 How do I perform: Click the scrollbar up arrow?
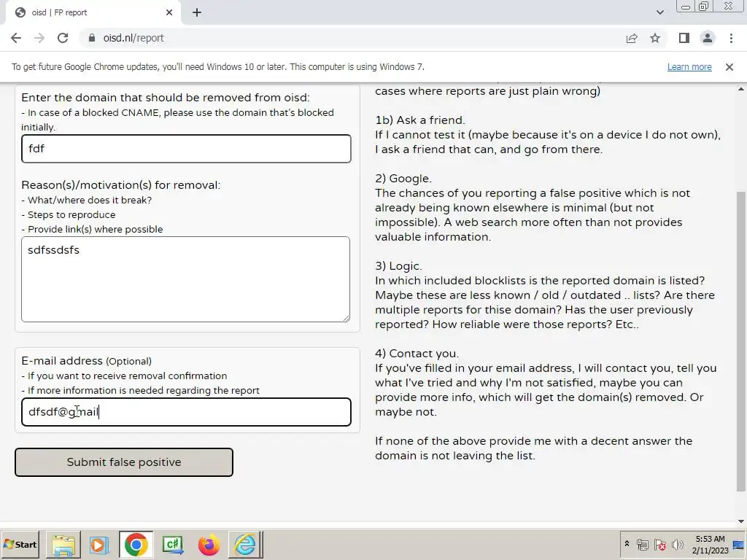click(741, 89)
